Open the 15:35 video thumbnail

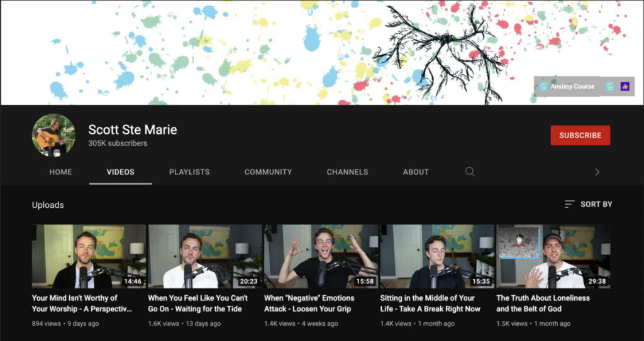(x=437, y=256)
